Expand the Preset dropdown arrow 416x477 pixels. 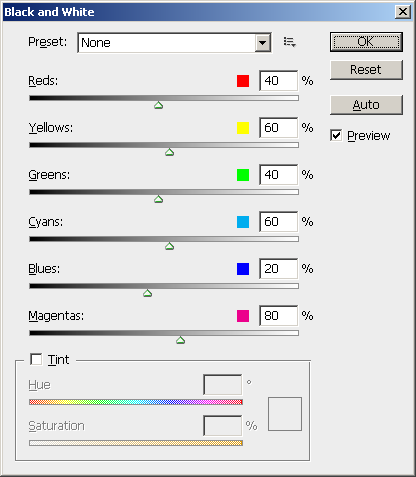(263, 43)
